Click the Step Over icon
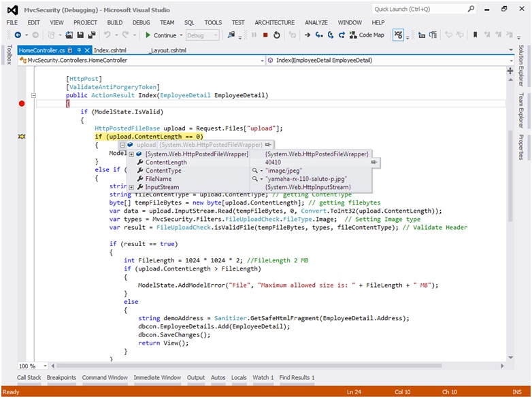This screenshot has height=399, width=532. [x=331, y=35]
